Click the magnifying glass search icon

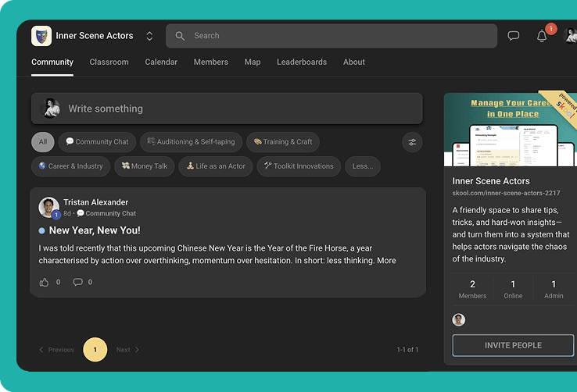(180, 36)
